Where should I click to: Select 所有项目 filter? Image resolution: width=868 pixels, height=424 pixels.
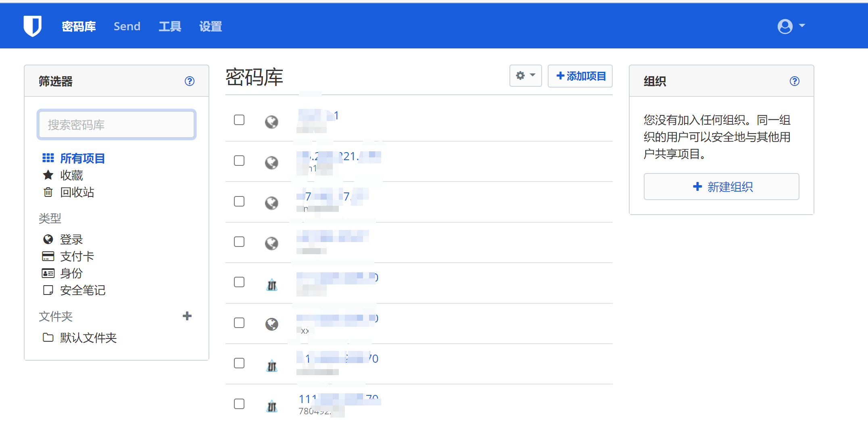coord(82,158)
